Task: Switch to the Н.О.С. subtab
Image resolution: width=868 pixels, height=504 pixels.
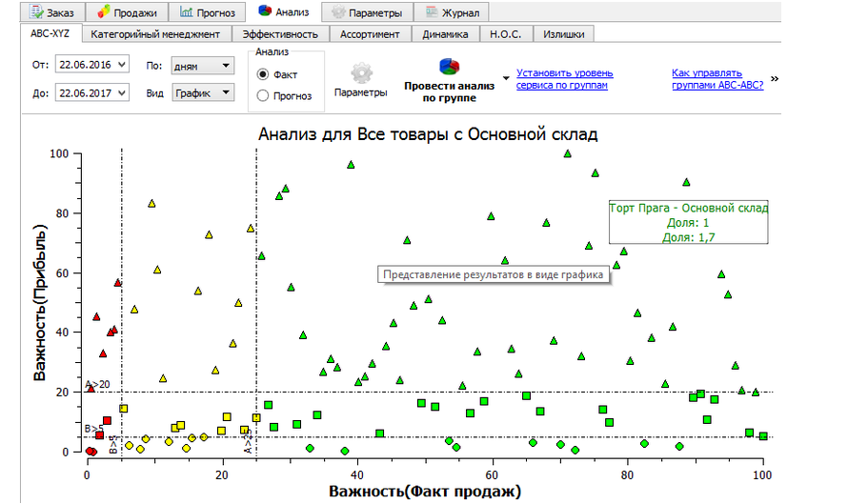Action: (505, 34)
